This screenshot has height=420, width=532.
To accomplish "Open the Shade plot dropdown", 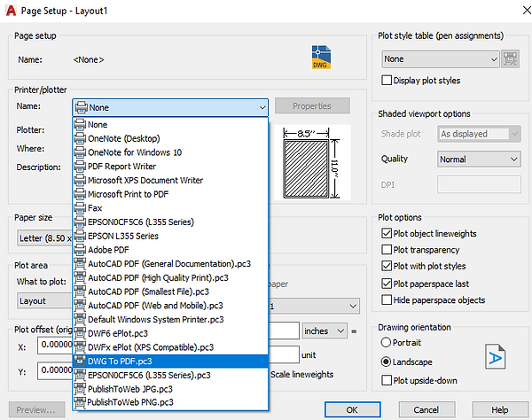I will (x=479, y=134).
